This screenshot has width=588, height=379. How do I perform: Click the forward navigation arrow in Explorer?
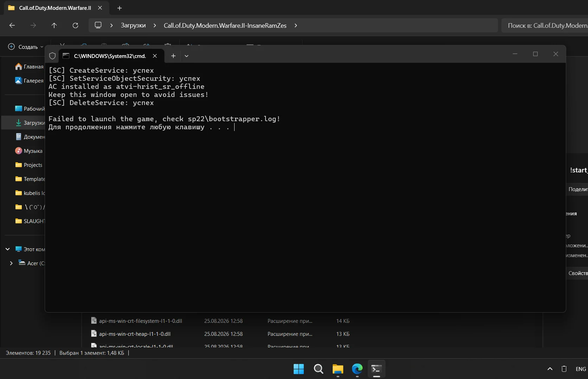click(x=33, y=25)
